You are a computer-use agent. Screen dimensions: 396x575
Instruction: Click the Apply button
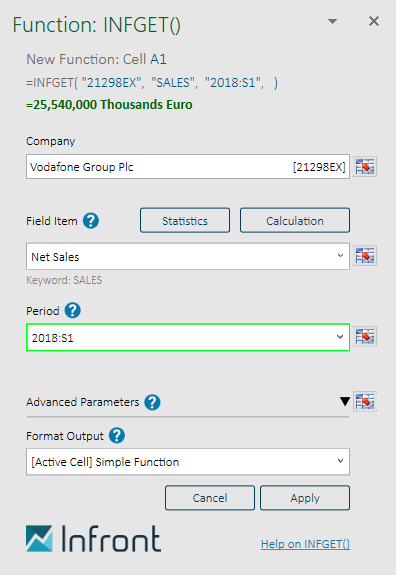tap(305, 498)
